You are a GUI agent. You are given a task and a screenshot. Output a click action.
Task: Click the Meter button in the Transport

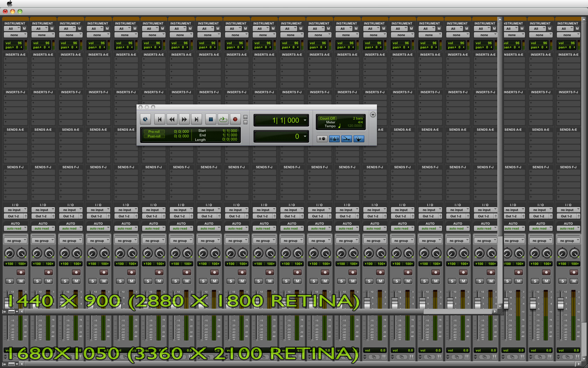coord(331,122)
